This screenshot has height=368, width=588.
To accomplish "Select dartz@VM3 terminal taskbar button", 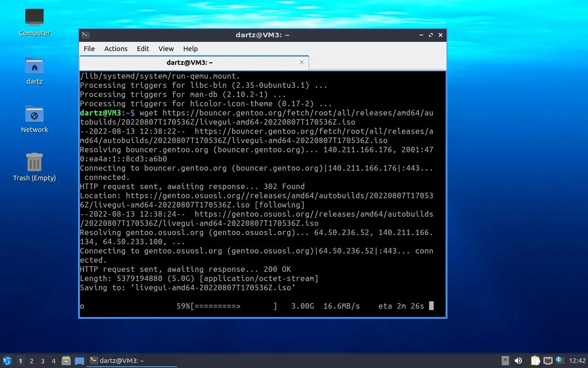I will click(132, 361).
